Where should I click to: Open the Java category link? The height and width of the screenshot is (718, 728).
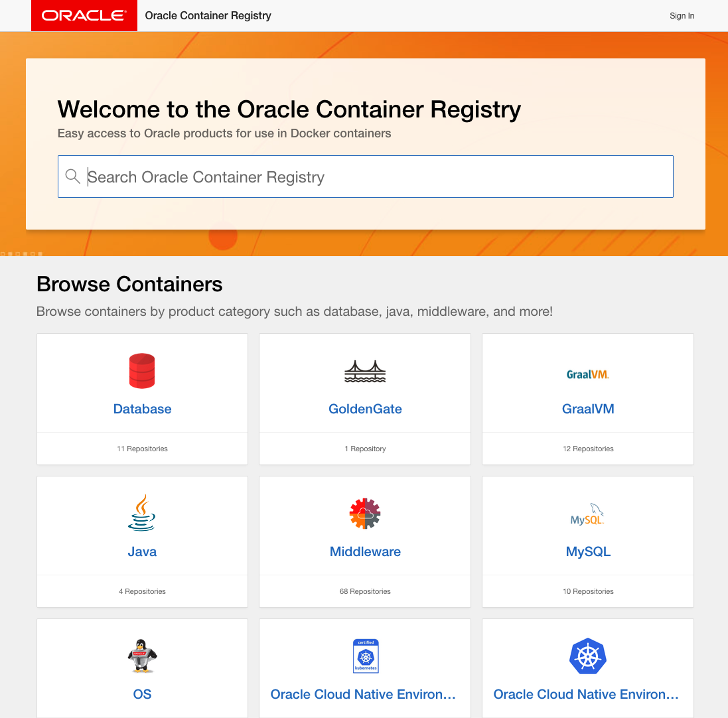pyautogui.click(x=142, y=551)
